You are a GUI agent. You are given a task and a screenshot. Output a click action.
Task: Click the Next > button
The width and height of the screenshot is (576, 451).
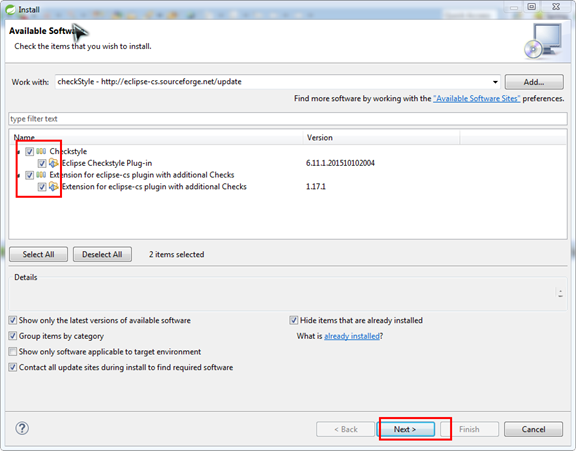coord(405,429)
